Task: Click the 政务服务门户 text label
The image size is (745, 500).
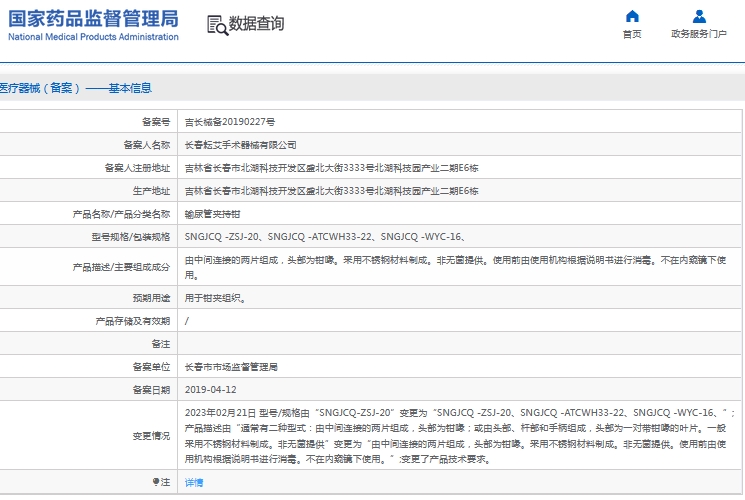Action: point(699,34)
